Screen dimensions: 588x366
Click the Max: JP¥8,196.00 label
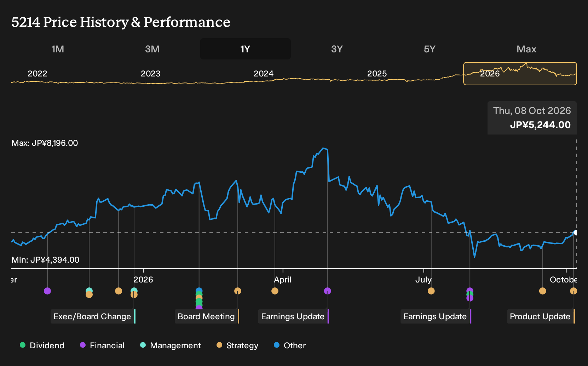tap(45, 143)
